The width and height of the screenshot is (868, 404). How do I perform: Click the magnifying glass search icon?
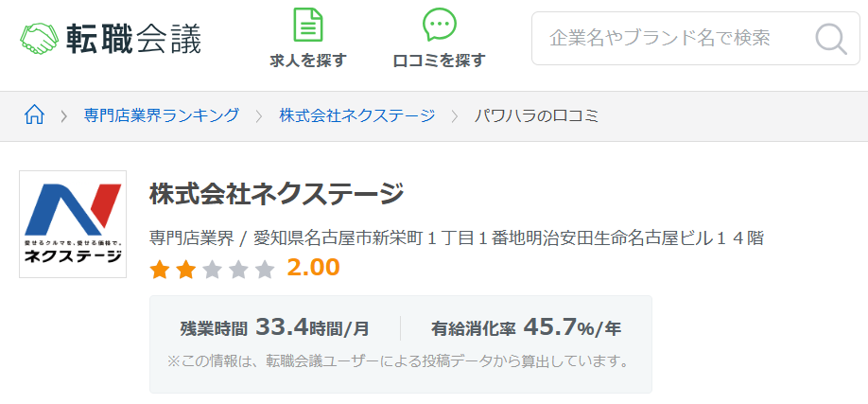pos(831,39)
